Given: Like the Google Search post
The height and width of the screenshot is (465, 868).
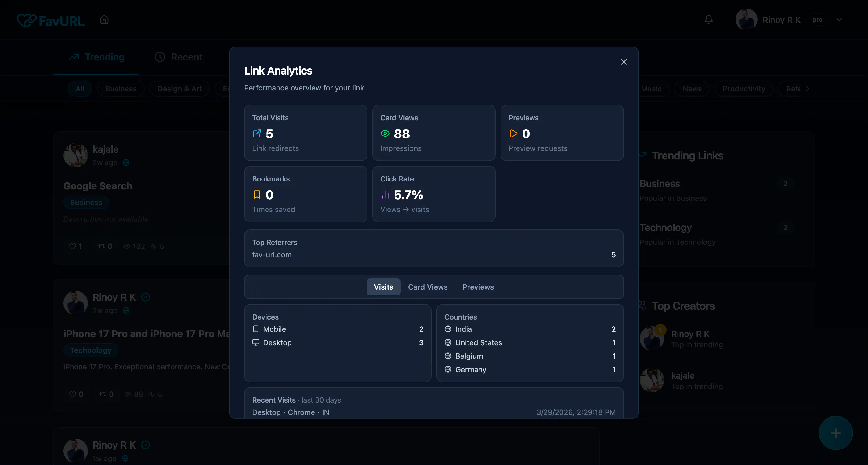Looking at the screenshot, I should point(75,247).
